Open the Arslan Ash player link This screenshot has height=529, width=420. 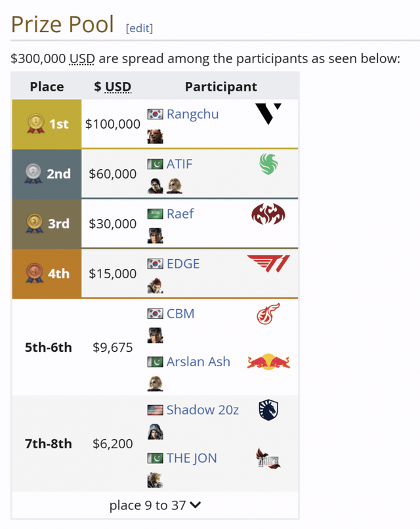(198, 362)
